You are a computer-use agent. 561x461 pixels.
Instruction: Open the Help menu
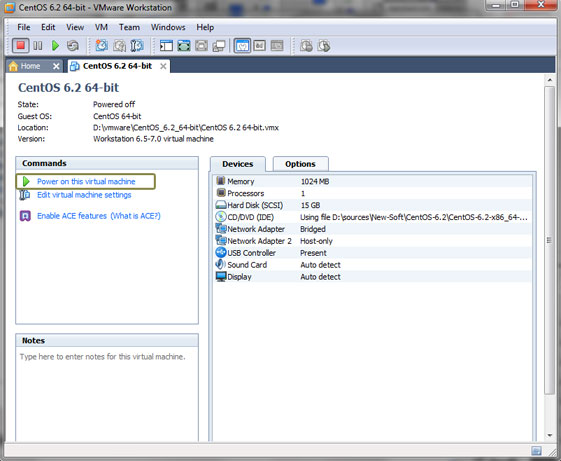[205, 27]
